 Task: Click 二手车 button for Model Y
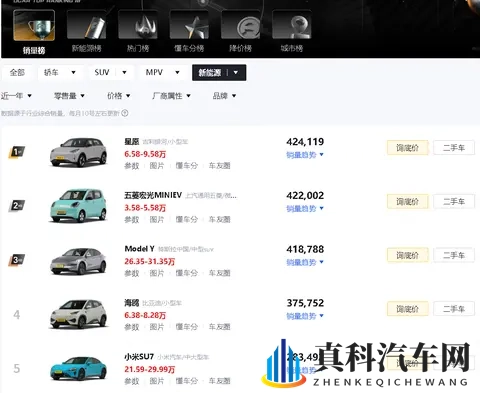click(454, 255)
